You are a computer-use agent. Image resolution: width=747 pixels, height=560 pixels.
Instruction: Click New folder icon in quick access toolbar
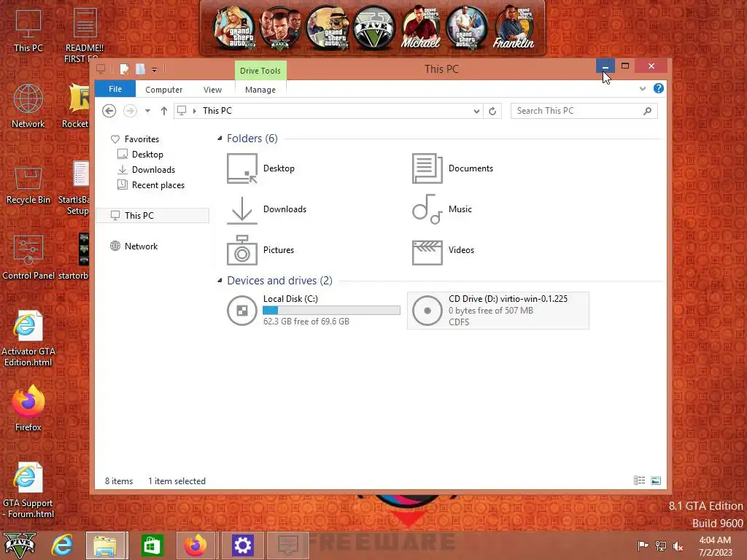tap(140, 69)
